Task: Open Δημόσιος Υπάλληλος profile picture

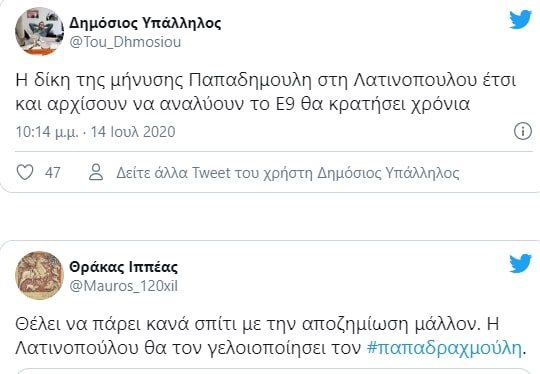Action: point(39,31)
